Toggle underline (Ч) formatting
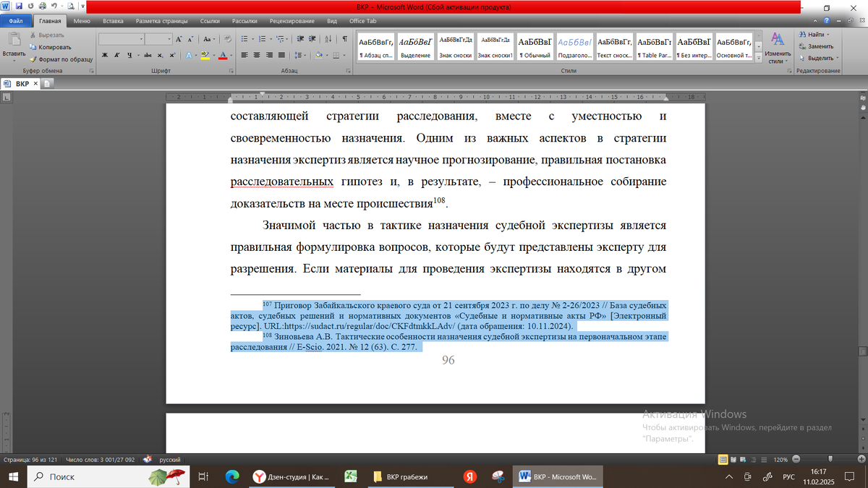 point(129,55)
